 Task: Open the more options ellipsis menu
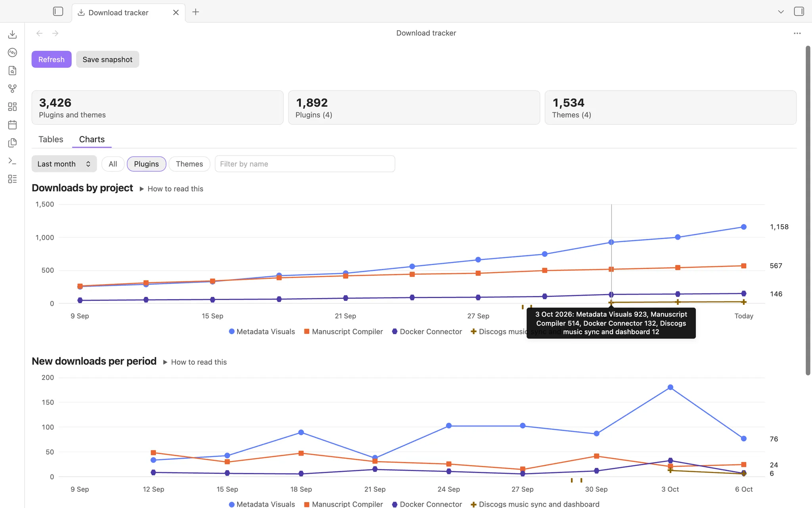pyautogui.click(x=797, y=33)
